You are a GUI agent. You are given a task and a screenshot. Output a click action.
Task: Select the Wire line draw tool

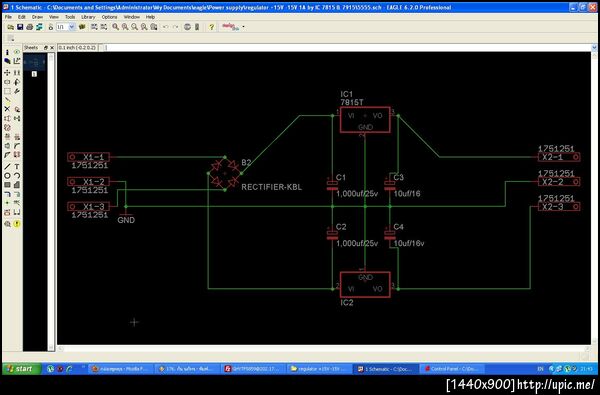point(7,166)
